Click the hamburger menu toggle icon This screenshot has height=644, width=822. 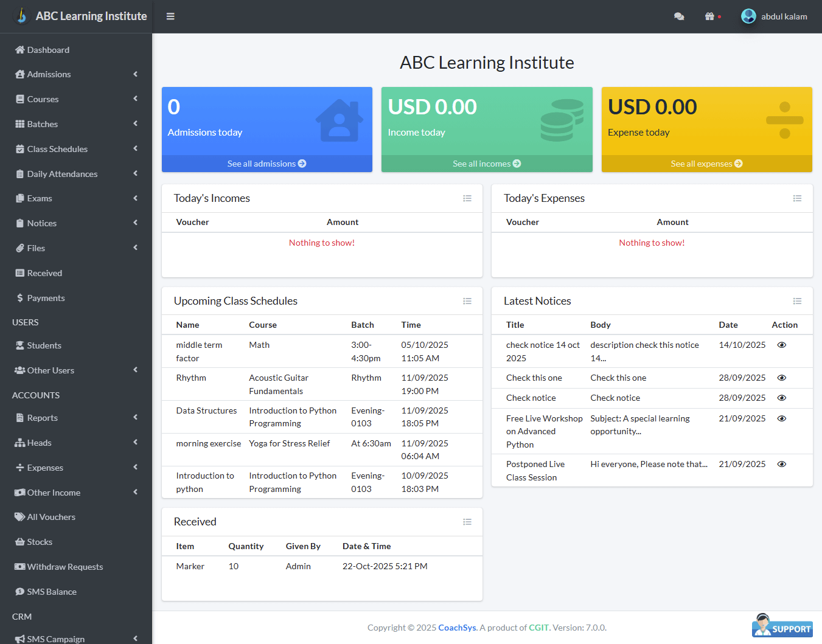(170, 16)
